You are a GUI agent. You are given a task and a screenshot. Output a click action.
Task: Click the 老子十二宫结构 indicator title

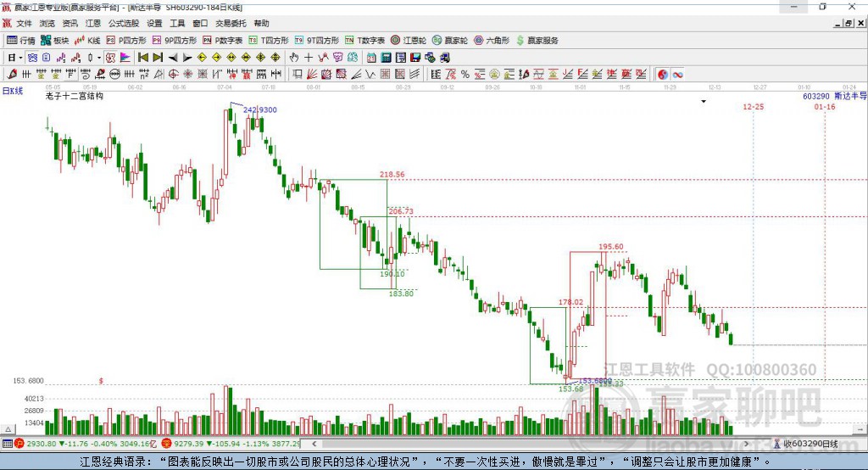[x=75, y=96]
